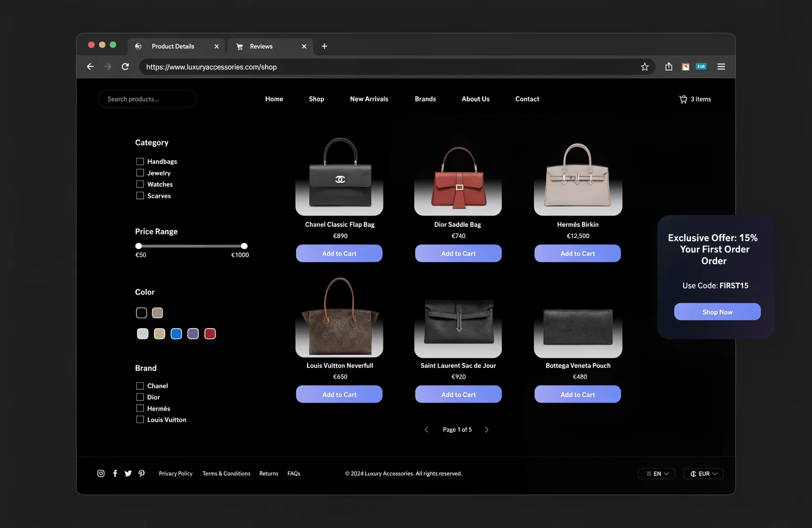Image resolution: width=812 pixels, height=528 pixels.
Task: Open the EUR extension icon in the toolbar
Action: coord(701,67)
